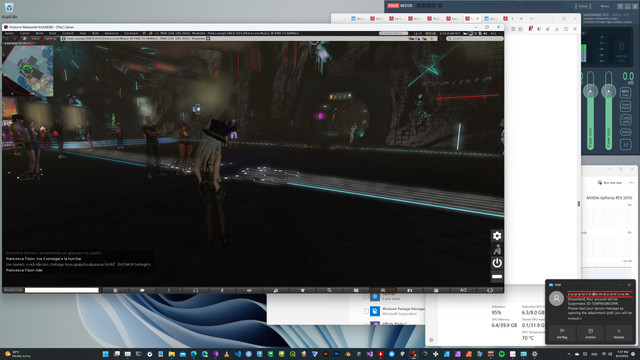This screenshot has height=360, width=640.
Task: Click the Nearby Chat input field
Action: 62,290
